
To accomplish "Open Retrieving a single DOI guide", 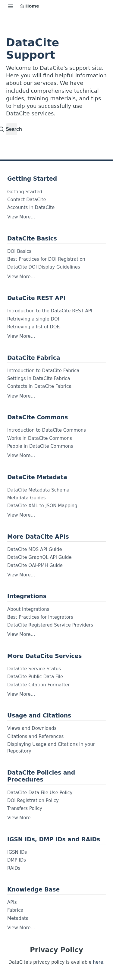I will (33, 319).
